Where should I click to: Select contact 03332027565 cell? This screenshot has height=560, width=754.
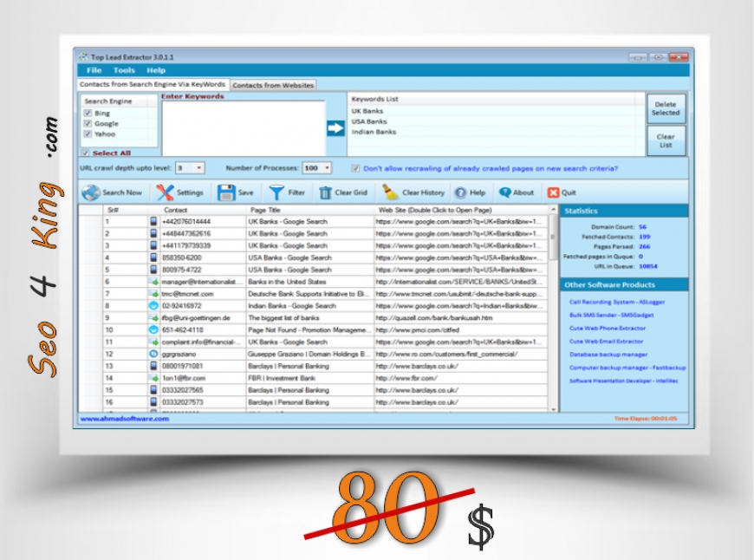click(203, 390)
